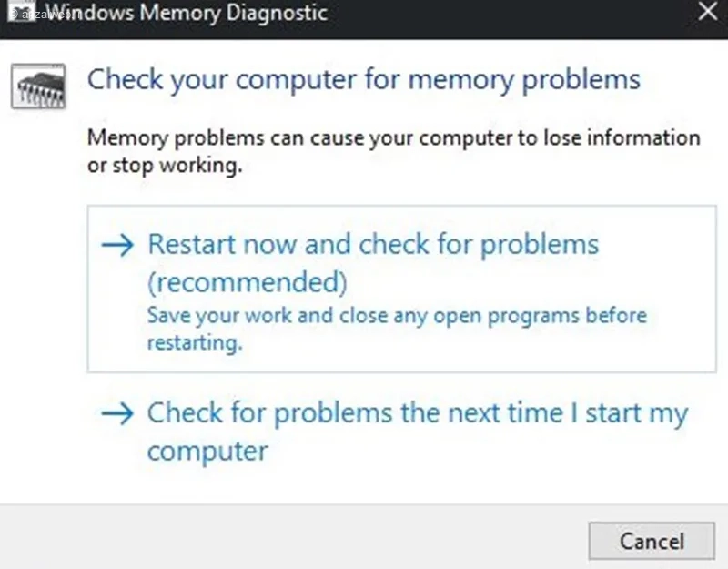The width and height of the screenshot is (728, 569).
Task: Click the "(recommended)" label text
Action: (x=248, y=283)
